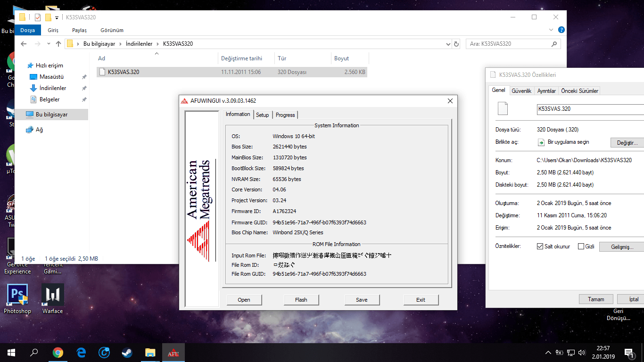Go back in File Explorer
The height and width of the screenshot is (362, 644).
coord(24,44)
